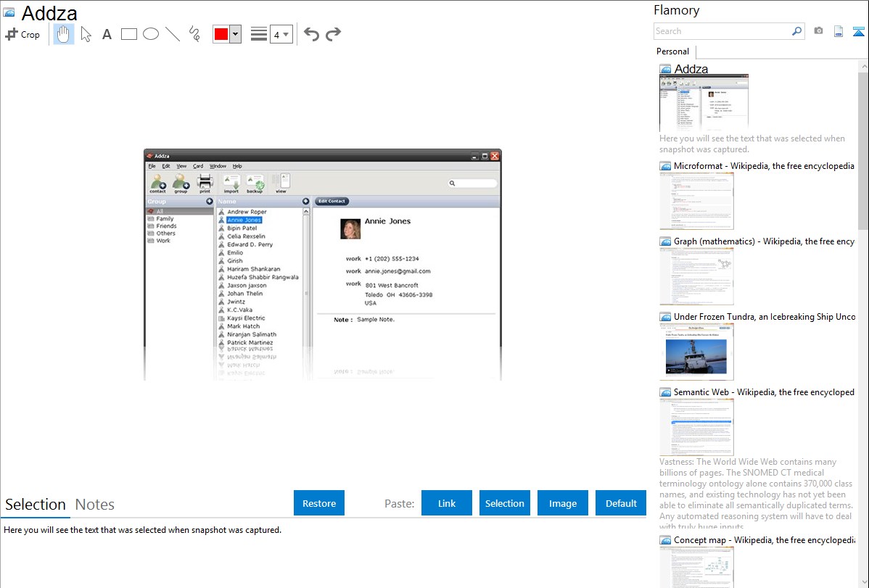Pick the freehand scribble tool
Viewport: 869px width, 588px height.
pyautogui.click(x=194, y=34)
